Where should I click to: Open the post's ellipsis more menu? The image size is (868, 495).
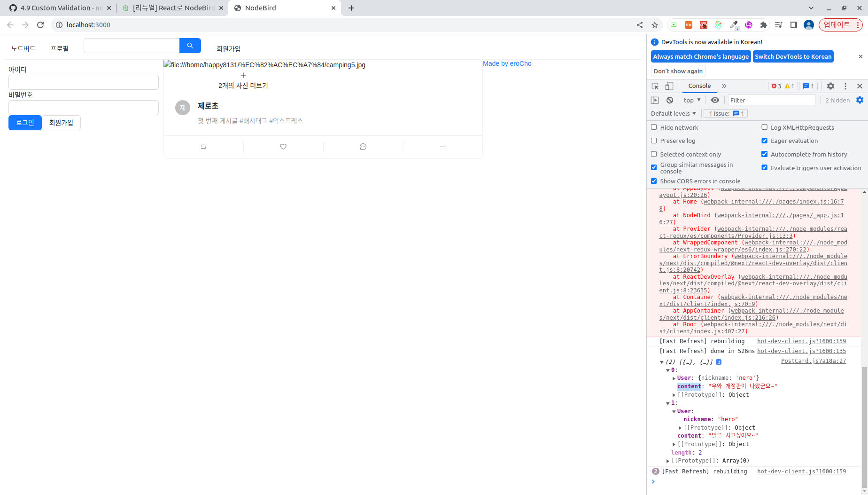[x=443, y=147]
